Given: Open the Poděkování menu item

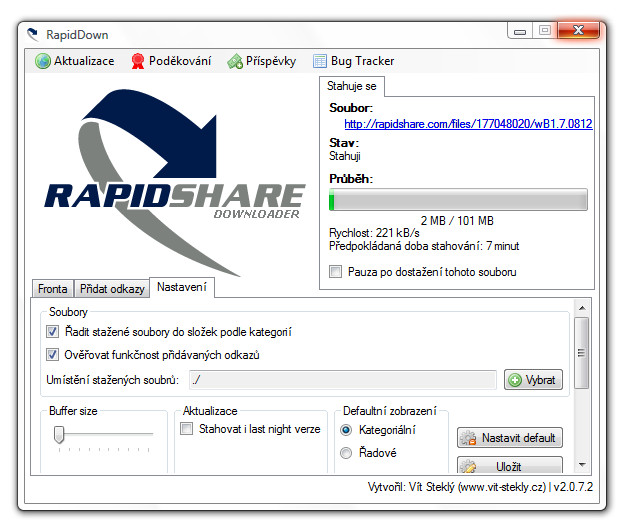Looking at the screenshot, I should pyautogui.click(x=171, y=61).
